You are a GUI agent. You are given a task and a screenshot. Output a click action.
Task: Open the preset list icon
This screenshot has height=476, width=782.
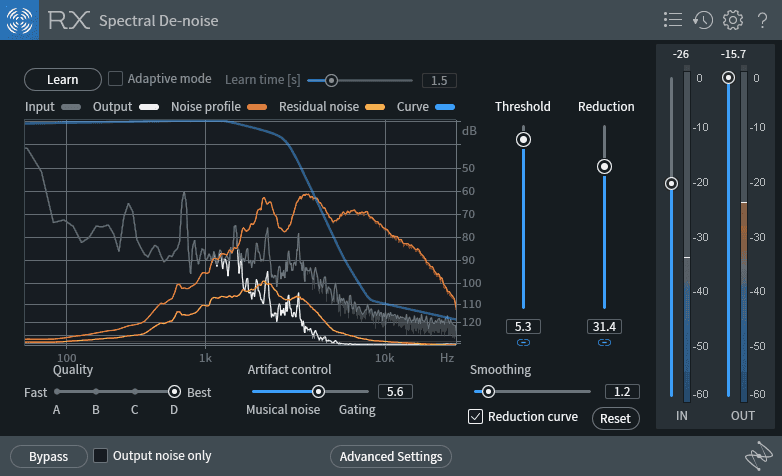(673, 20)
